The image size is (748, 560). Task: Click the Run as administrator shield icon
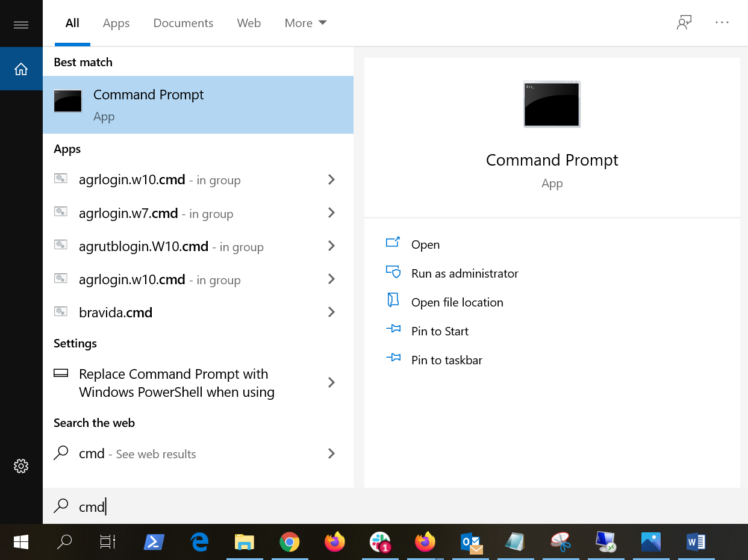click(393, 273)
